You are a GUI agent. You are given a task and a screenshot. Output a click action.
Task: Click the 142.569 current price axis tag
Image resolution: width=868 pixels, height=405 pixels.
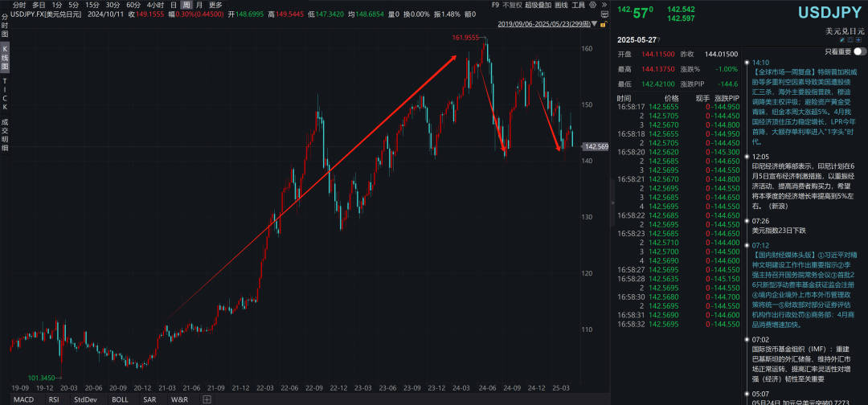pos(596,146)
